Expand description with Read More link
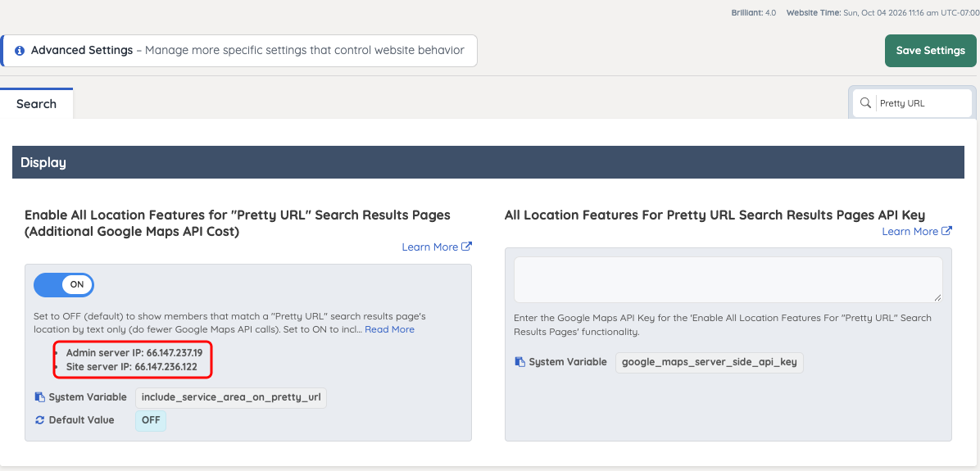Image resolution: width=980 pixels, height=471 pixels. click(x=389, y=329)
